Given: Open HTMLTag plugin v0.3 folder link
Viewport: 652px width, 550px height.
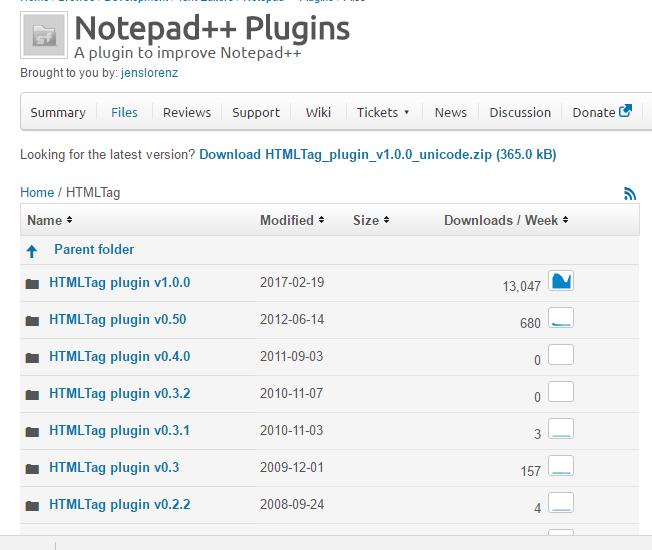Looking at the screenshot, I should (x=114, y=468).
